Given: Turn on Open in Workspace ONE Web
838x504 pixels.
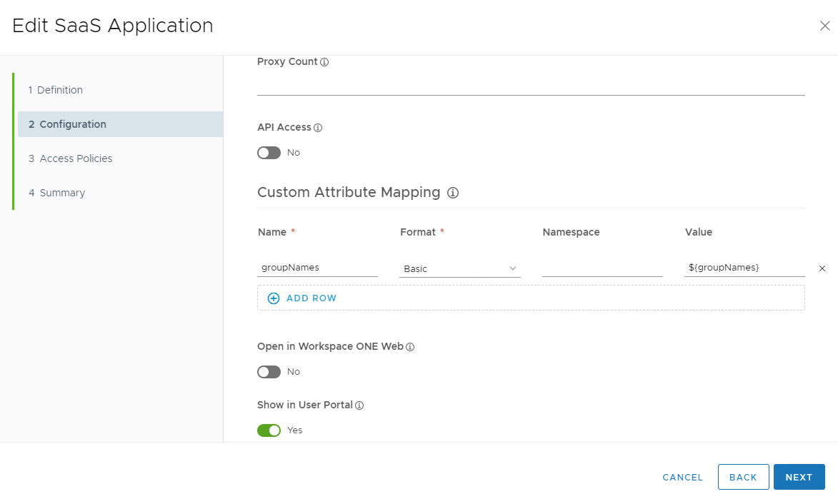Looking at the screenshot, I should 269,372.
